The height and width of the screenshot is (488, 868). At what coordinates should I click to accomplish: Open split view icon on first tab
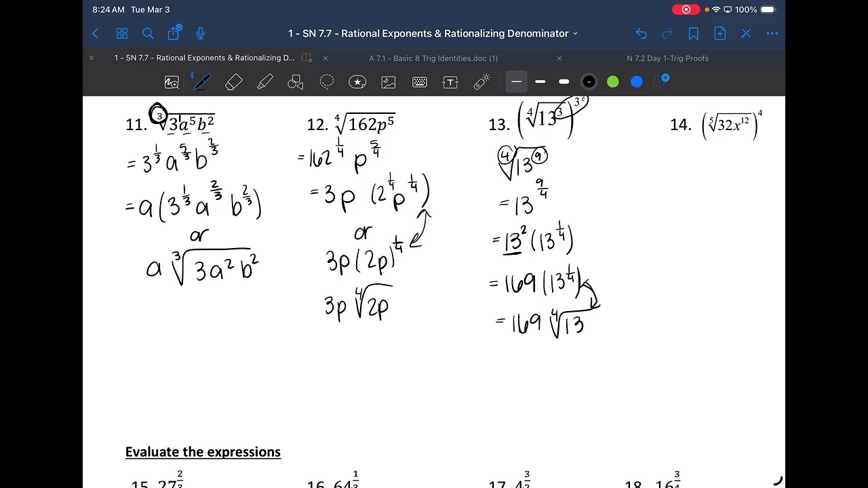click(x=307, y=58)
